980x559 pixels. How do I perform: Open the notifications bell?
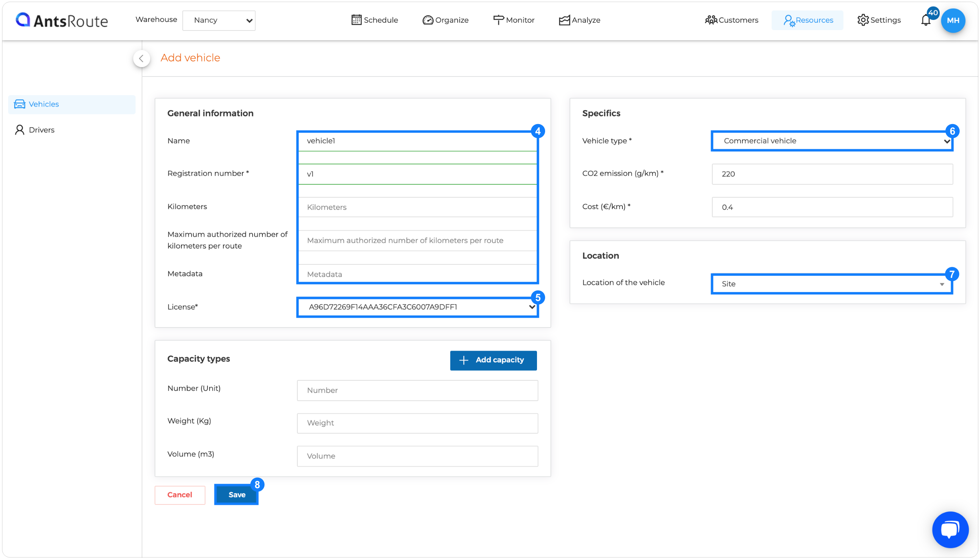coord(926,20)
